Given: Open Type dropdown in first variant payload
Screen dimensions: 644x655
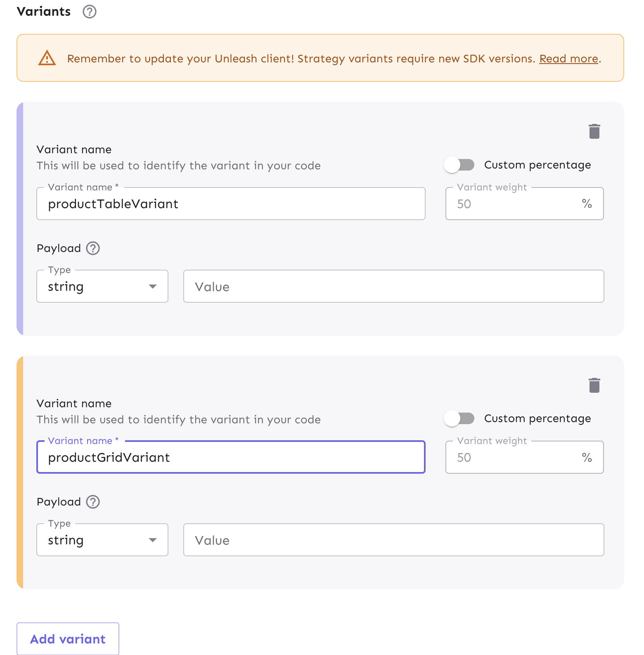Looking at the screenshot, I should coord(102,287).
